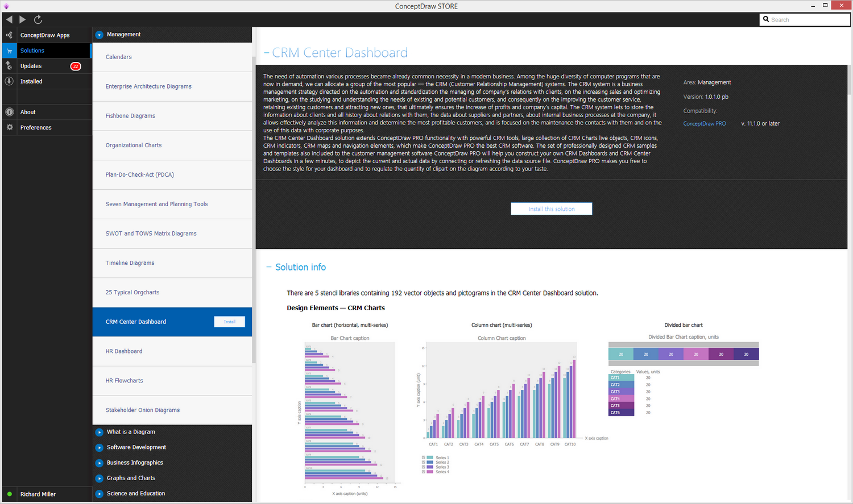The image size is (853, 504).
Task: Click the CAT4 pink color cell
Action: coord(622,399)
